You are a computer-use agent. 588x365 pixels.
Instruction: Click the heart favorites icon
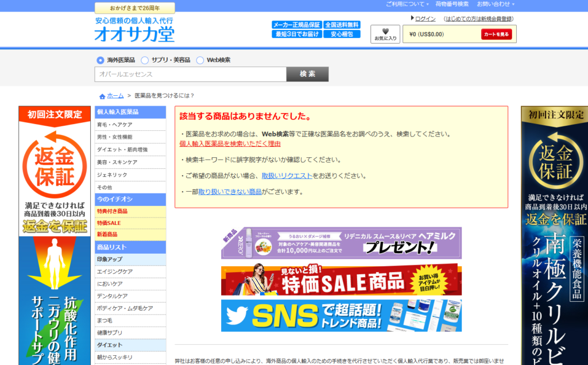coord(385,32)
